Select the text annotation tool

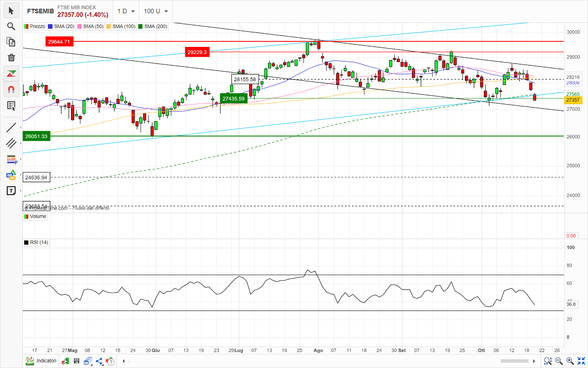tap(11, 191)
